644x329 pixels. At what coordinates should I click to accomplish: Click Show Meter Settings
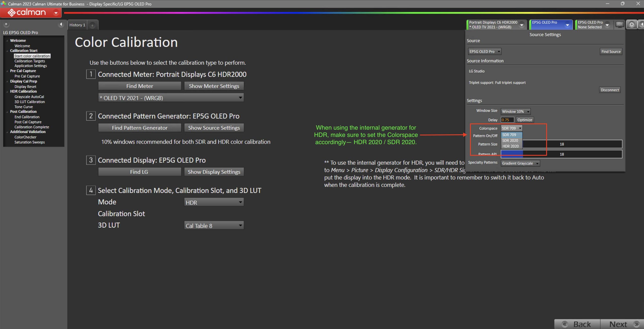coord(214,86)
